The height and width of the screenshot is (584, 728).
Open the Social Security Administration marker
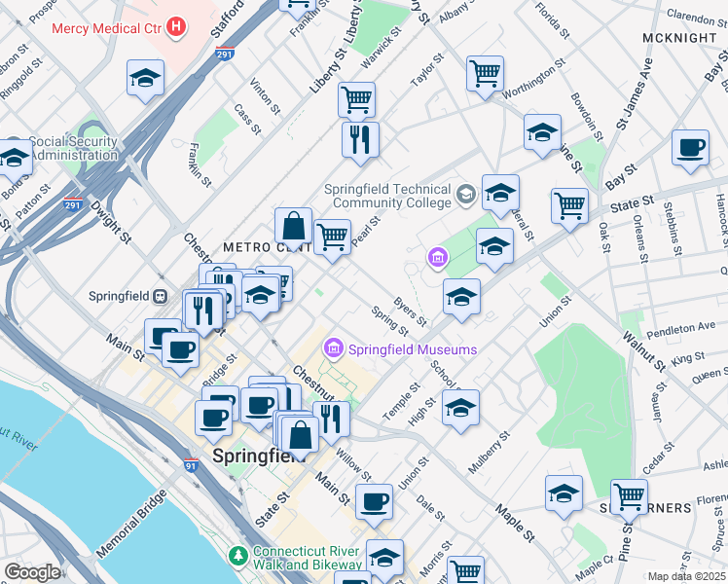click(18, 140)
